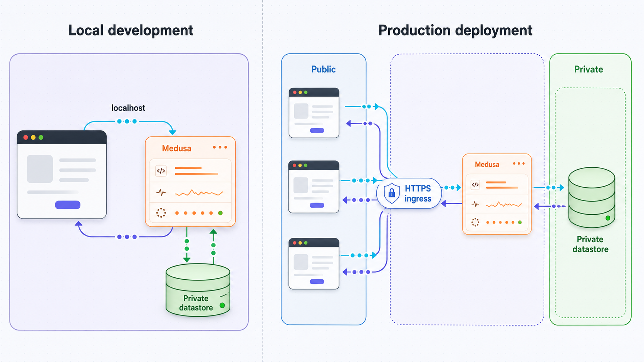Click the orange chart line in the production Medusa card
The width and height of the screenshot is (644, 362).
click(x=504, y=205)
